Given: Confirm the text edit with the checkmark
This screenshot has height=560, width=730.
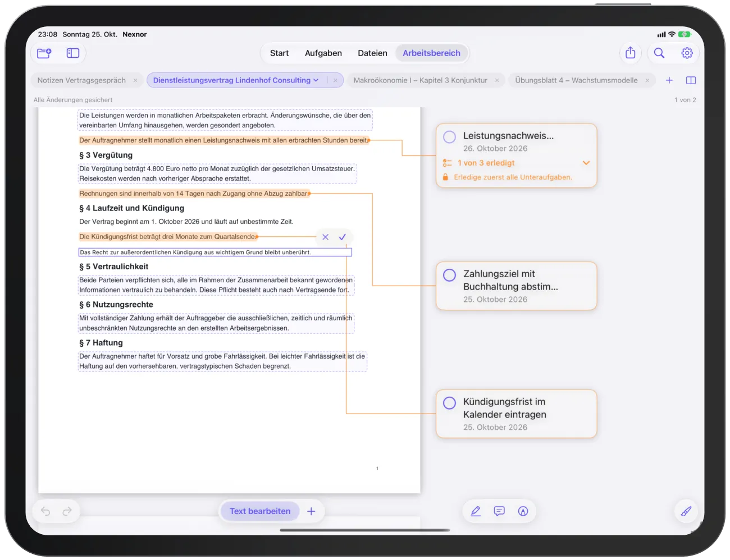Looking at the screenshot, I should (x=342, y=237).
